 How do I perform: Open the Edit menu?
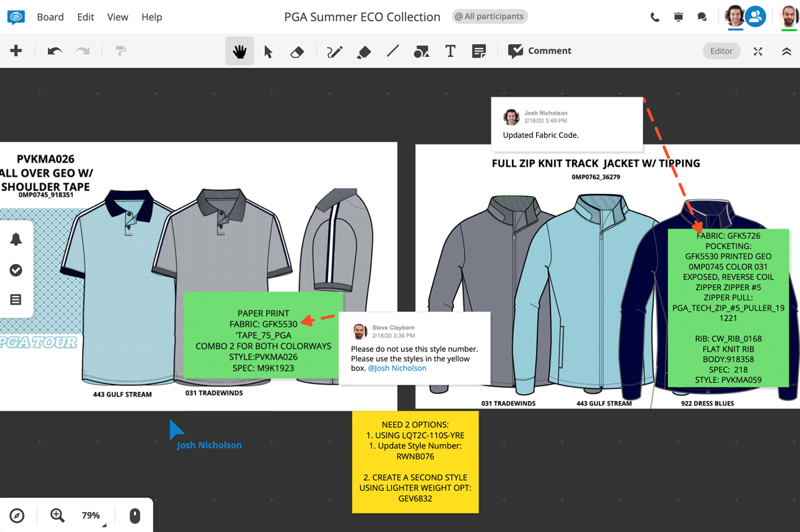click(x=85, y=17)
